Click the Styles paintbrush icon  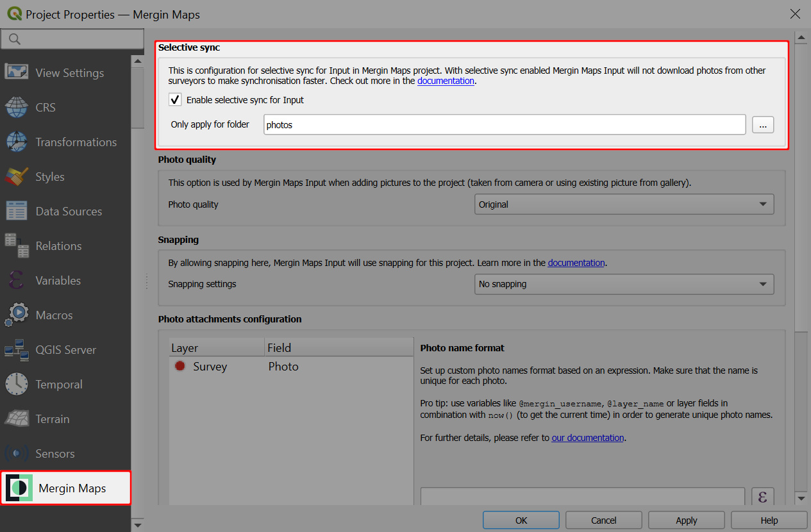click(x=17, y=176)
